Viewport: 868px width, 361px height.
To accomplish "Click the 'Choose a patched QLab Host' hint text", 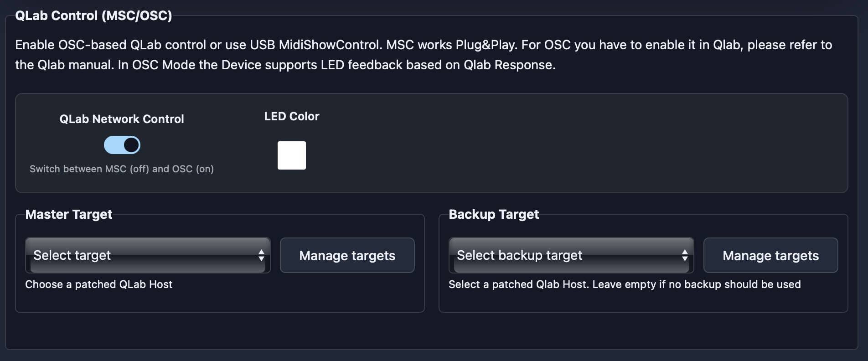I will pyautogui.click(x=99, y=284).
